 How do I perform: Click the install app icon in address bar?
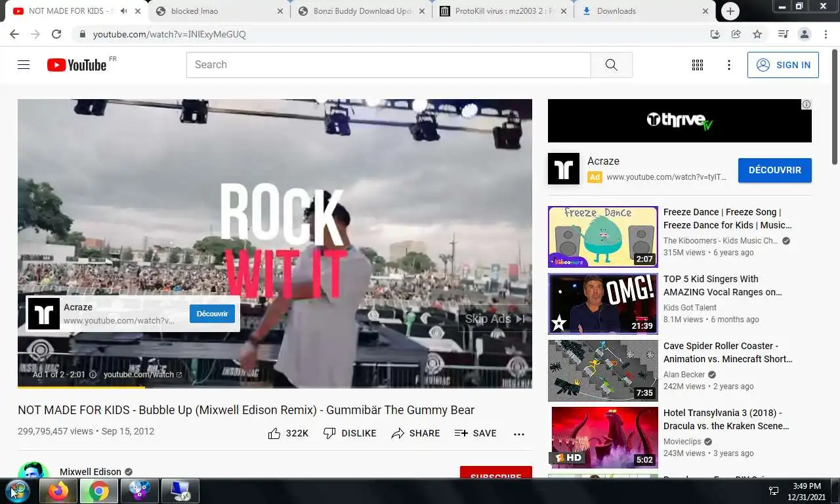click(715, 34)
